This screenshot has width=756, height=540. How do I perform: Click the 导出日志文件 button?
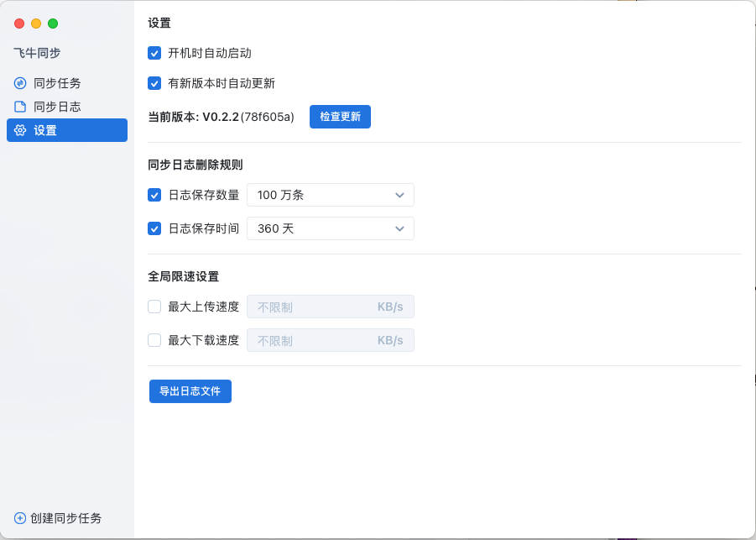[x=190, y=391]
